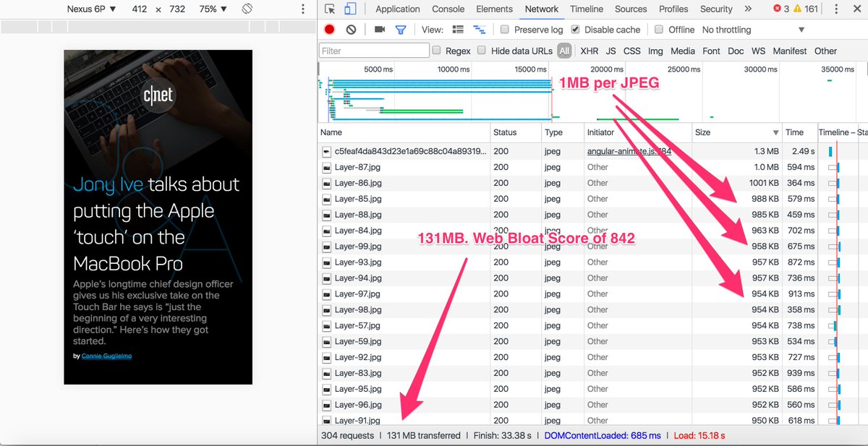Click the yellow warning count icon
Image resolution: width=868 pixels, height=446 pixels.
(798, 9)
